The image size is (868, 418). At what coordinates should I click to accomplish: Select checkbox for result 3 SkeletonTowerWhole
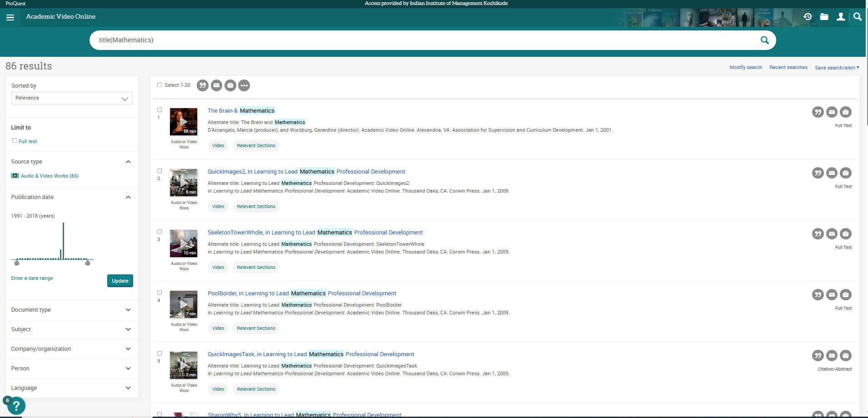tap(160, 232)
